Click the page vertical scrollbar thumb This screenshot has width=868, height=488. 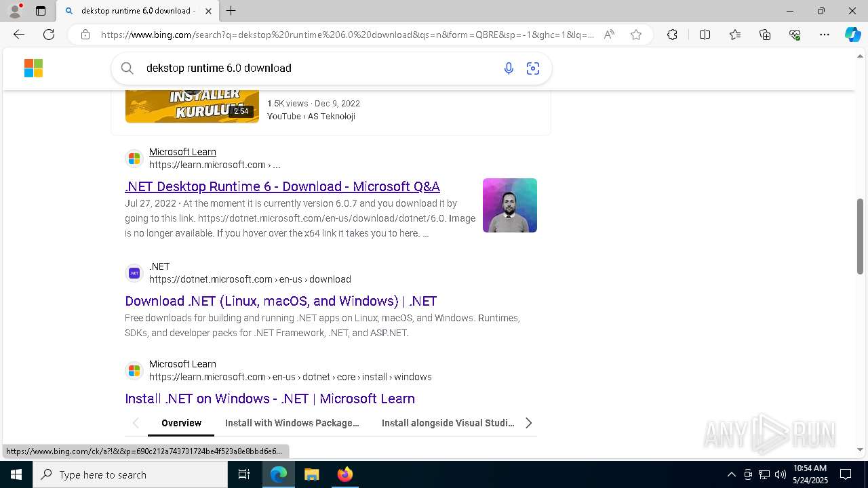coord(860,237)
